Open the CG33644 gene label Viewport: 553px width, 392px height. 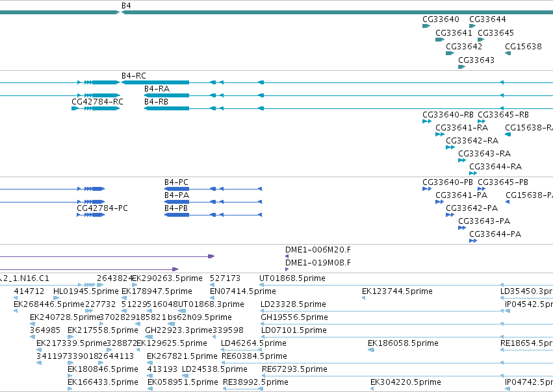coord(487,19)
